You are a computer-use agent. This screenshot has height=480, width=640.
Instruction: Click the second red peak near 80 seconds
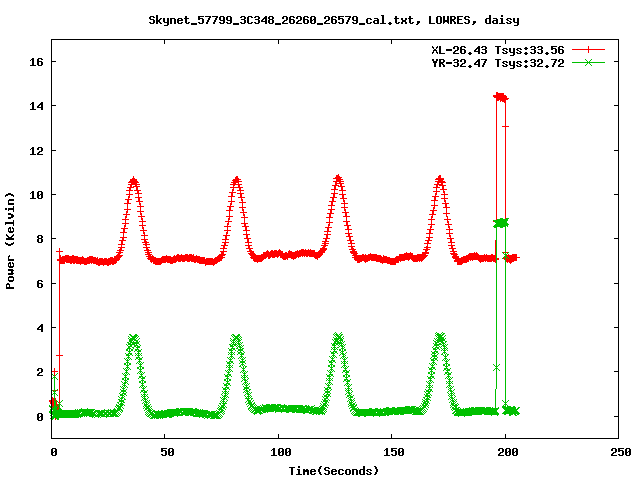point(237,181)
